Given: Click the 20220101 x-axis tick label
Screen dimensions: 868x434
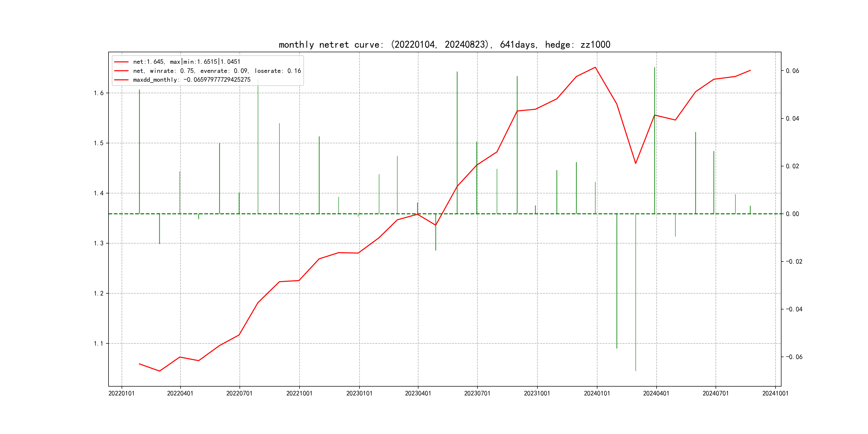Looking at the screenshot, I should tap(121, 393).
